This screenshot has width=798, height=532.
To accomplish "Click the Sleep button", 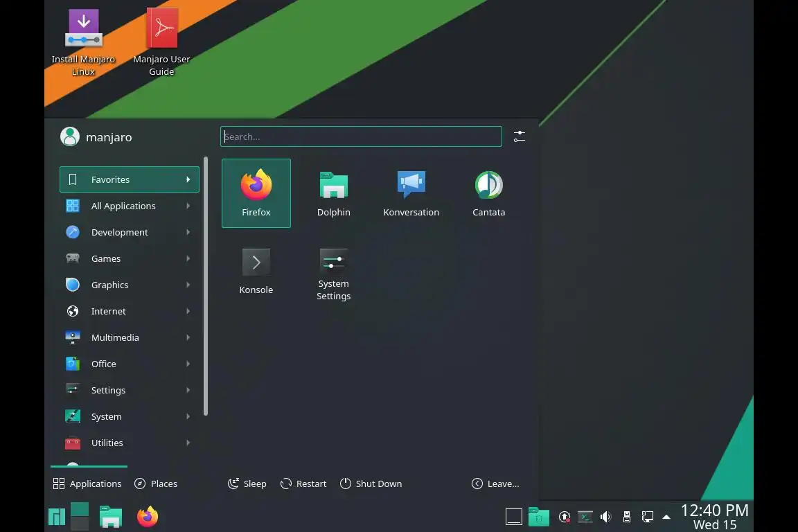I will coord(247,484).
